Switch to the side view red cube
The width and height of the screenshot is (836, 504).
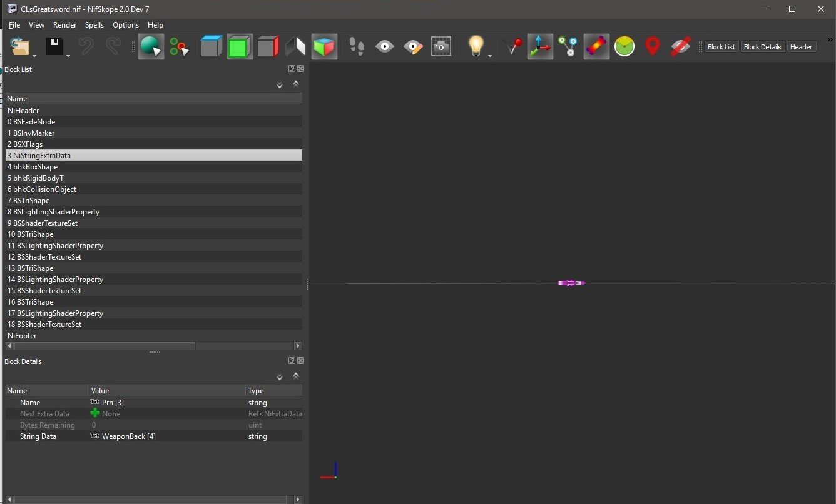pos(268,47)
